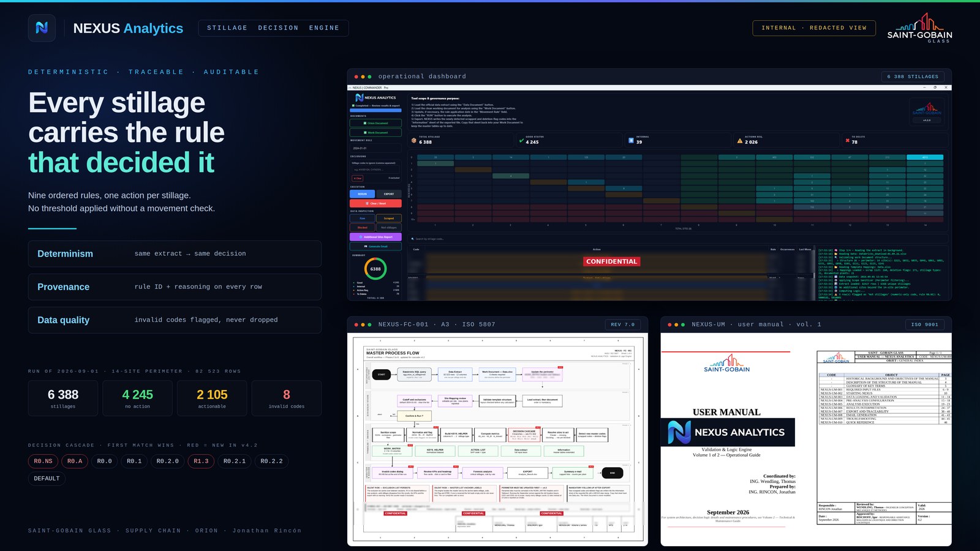The image size is (980, 551).
Task: Click the Saint-Gobain Glass logo at top right
Action: [x=919, y=28]
